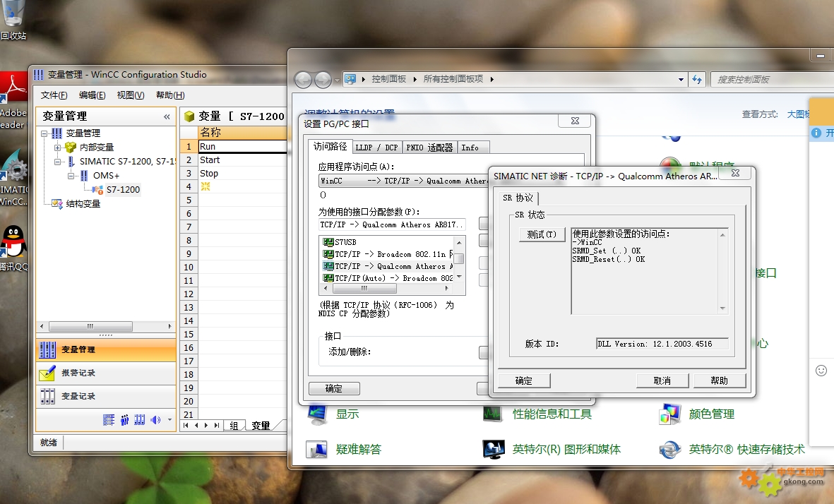
Task: Change the 查看方式 大图标 view dropdown
Action: 799,114
